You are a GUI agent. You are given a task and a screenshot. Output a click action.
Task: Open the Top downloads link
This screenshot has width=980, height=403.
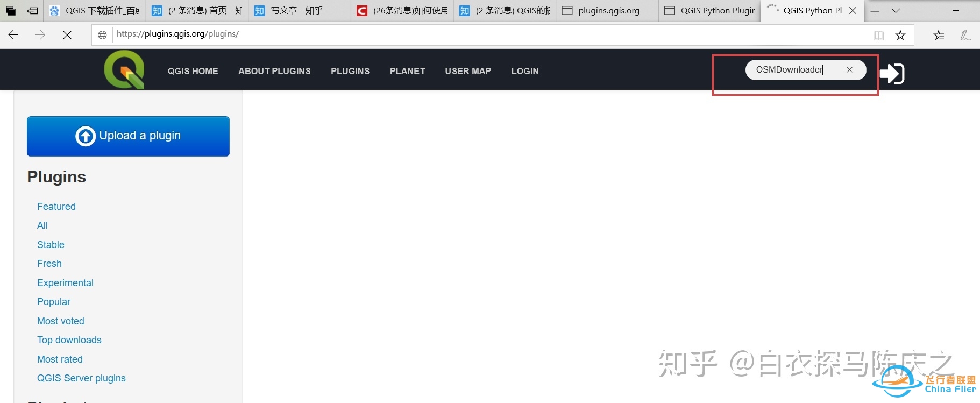(x=69, y=340)
